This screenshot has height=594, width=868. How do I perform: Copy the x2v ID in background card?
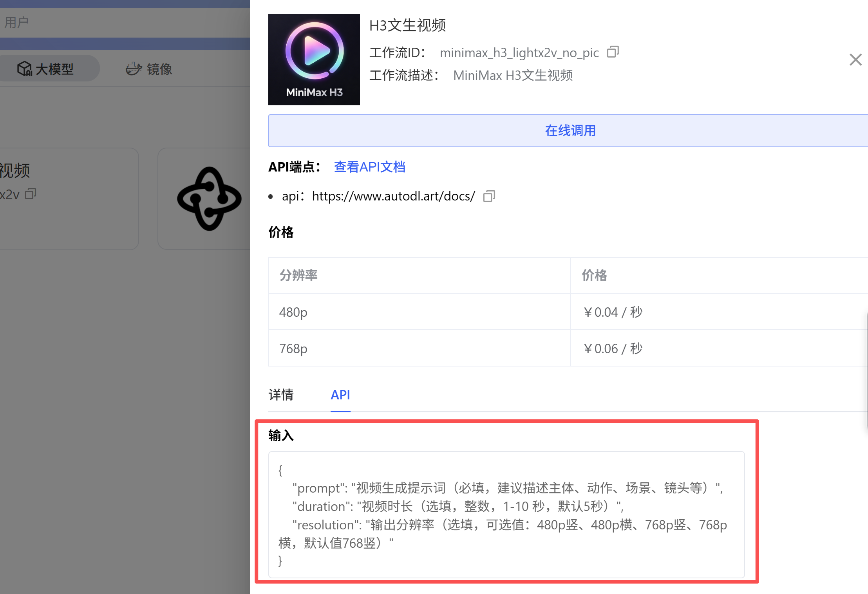31,194
